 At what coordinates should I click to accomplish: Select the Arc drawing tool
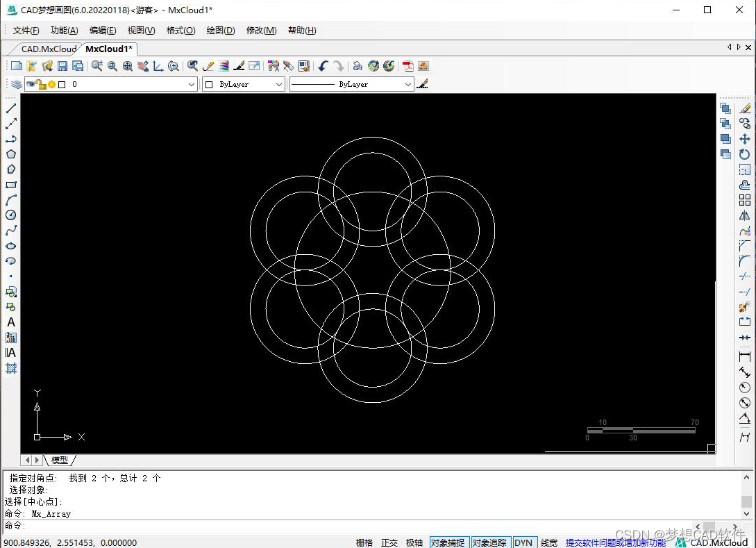pos(11,200)
